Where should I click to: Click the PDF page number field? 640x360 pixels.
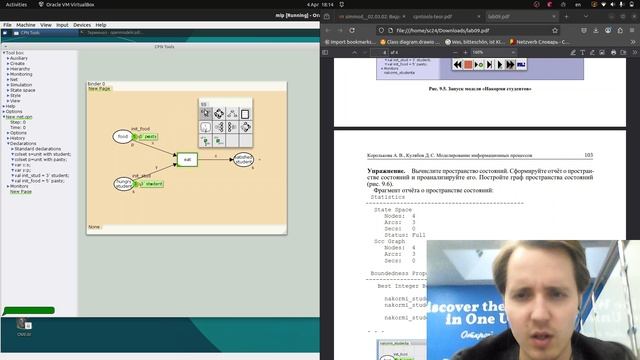[379, 52]
